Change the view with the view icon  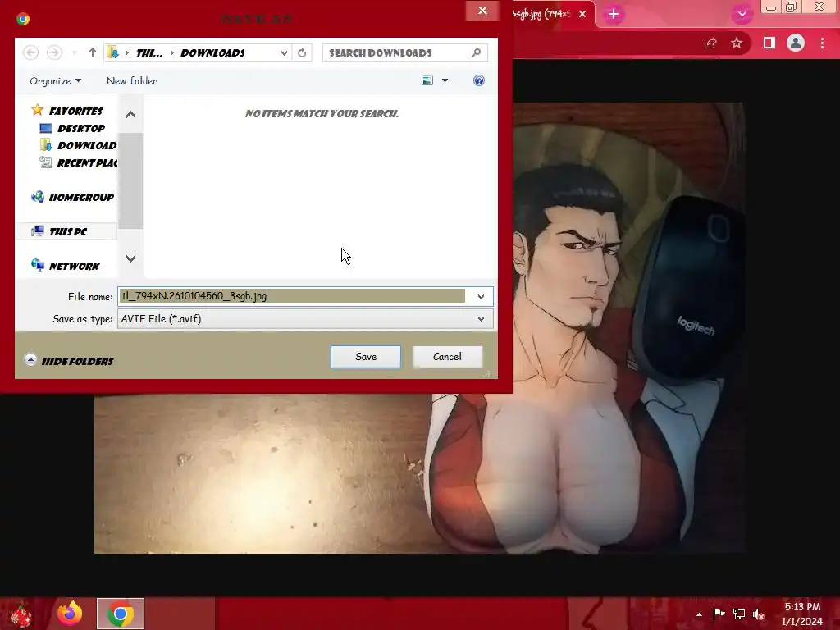(x=427, y=80)
